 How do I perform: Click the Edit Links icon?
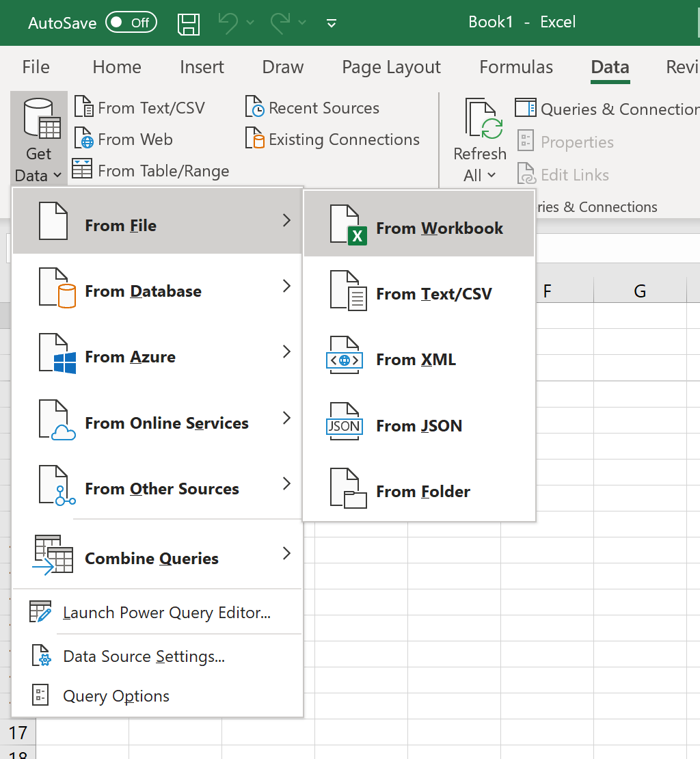coord(526,173)
